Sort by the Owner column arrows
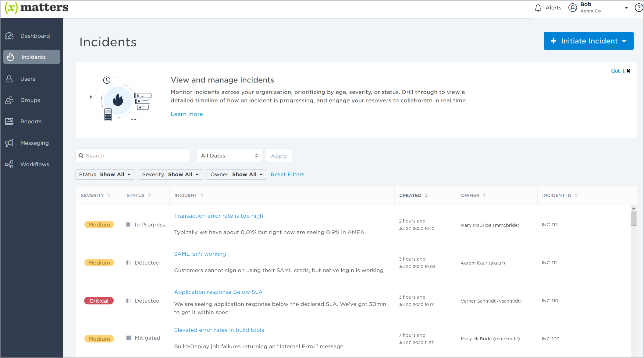This screenshot has height=358, width=644. click(x=484, y=195)
